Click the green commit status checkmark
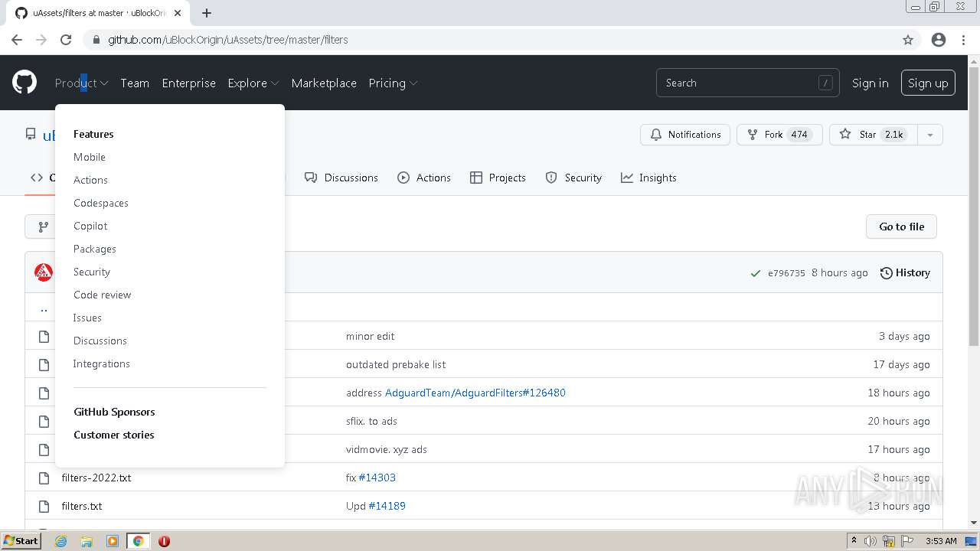The image size is (980, 551). pos(756,273)
